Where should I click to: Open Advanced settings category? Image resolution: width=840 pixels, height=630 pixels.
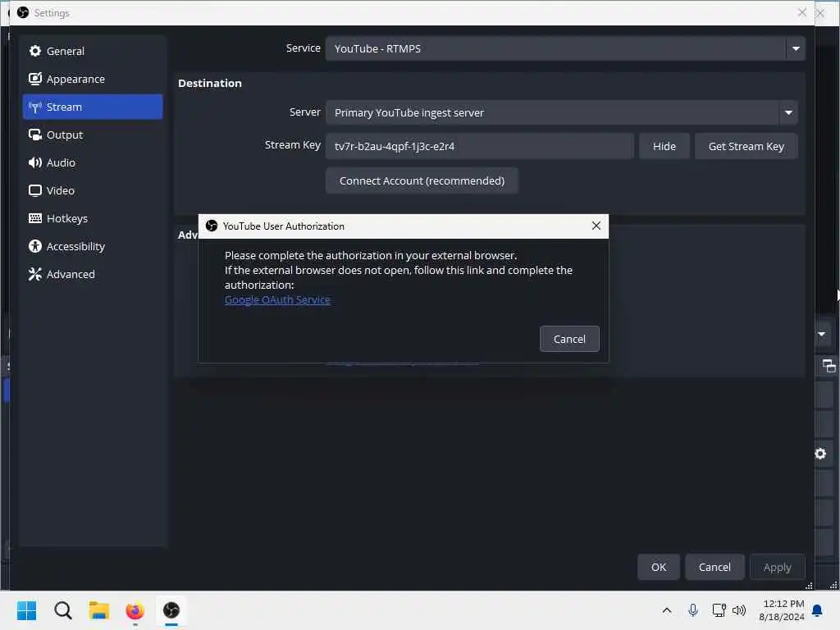pyautogui.click(x=92, y=274)
